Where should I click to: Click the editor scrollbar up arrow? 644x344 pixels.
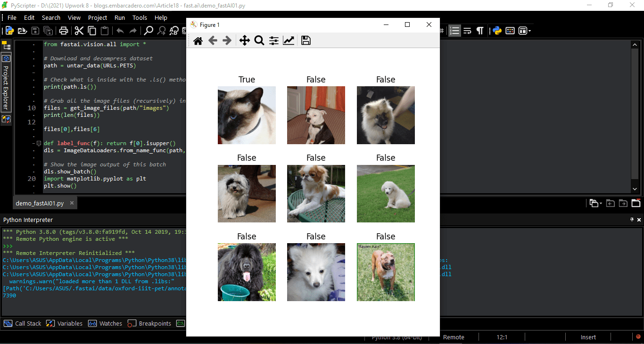(x=634, y=44)
